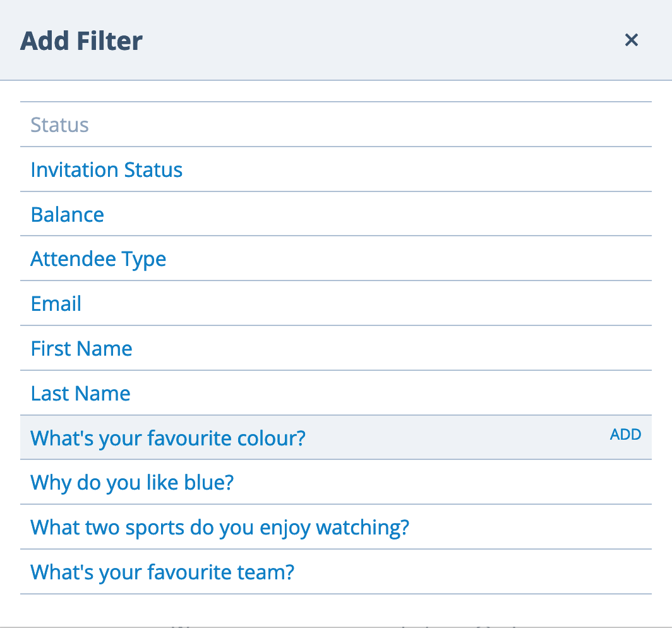The image size is (672, 628).
Task: Select the Attendee Type filter
Action: [x=98, y=259]
